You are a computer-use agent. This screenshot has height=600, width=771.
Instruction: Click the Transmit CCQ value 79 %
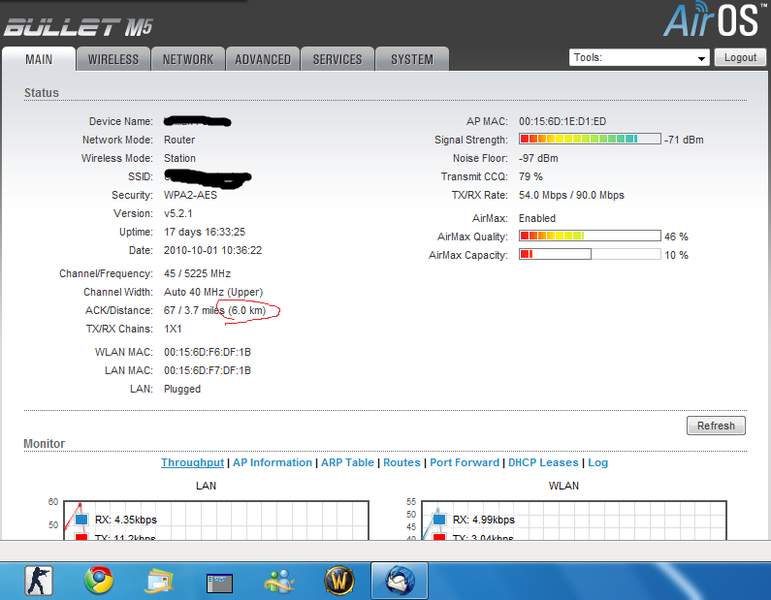[531, 177]
